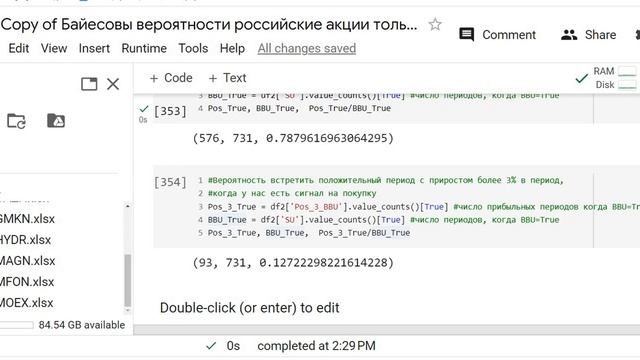Image resolution: width=640 pixels, height=360 pixels.
Task: Select the MFON.xlsx file
Action: click(x=27, y=282)
